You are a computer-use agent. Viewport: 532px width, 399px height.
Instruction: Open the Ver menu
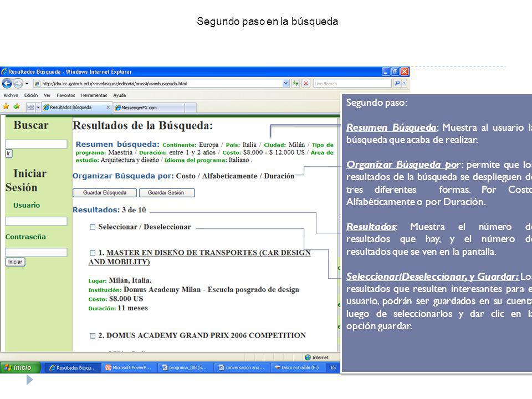click(x=47, y=95)
